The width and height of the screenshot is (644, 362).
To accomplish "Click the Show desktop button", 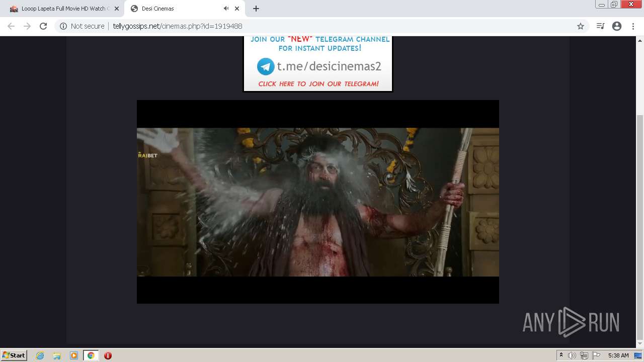I will tap(638, 355).
